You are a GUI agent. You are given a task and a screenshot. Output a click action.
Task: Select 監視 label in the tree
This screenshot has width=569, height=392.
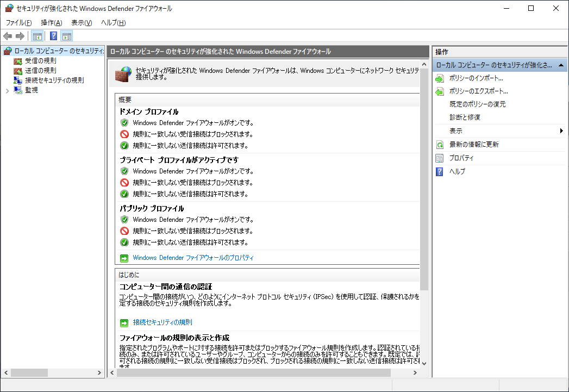tap(32, 90)
